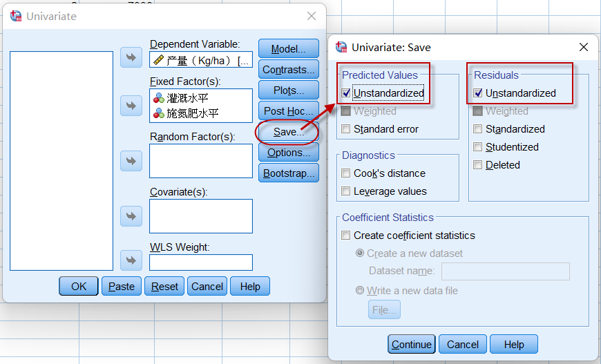Click inside the WLS Weight field
This screenshot has width=601, height=364.
pyautogui.click(x=200, y=262)
